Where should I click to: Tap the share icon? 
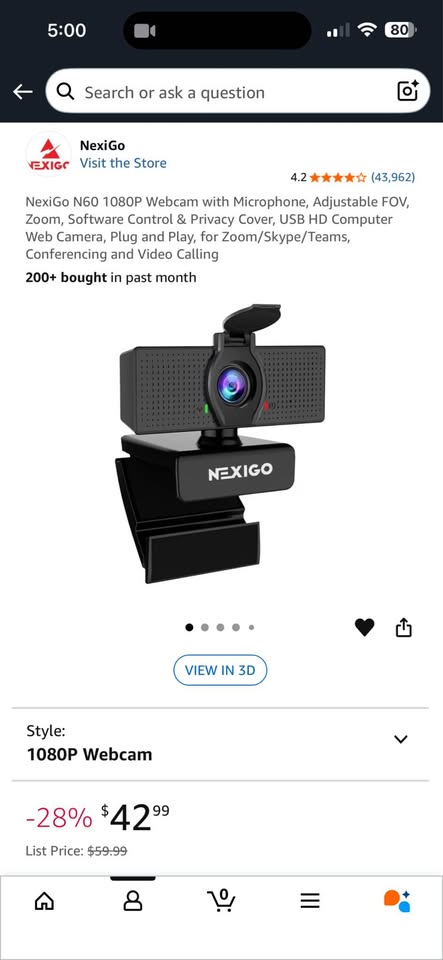click(x=404, y=628)
